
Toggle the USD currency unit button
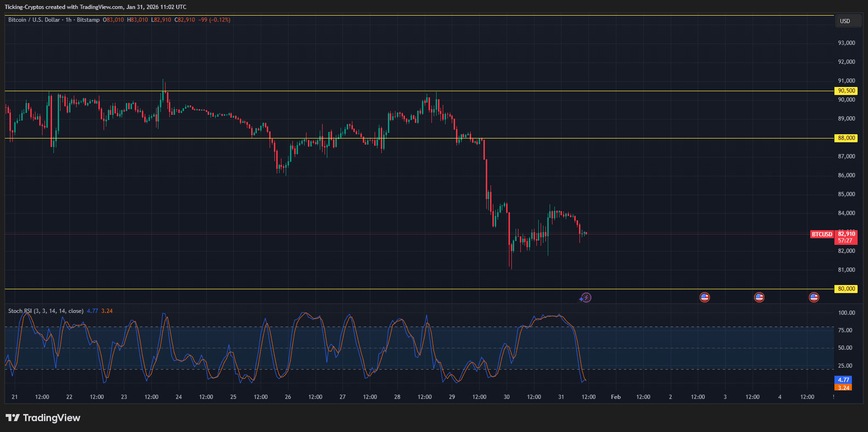(x=848, y=21)
